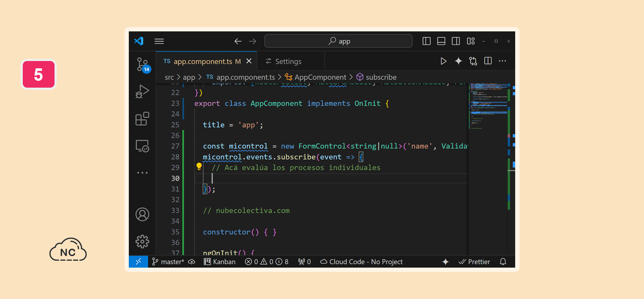The width and height of the screenshot is (644, 299).
Task: Toggle the primary side bar layout
Action: 426,41
